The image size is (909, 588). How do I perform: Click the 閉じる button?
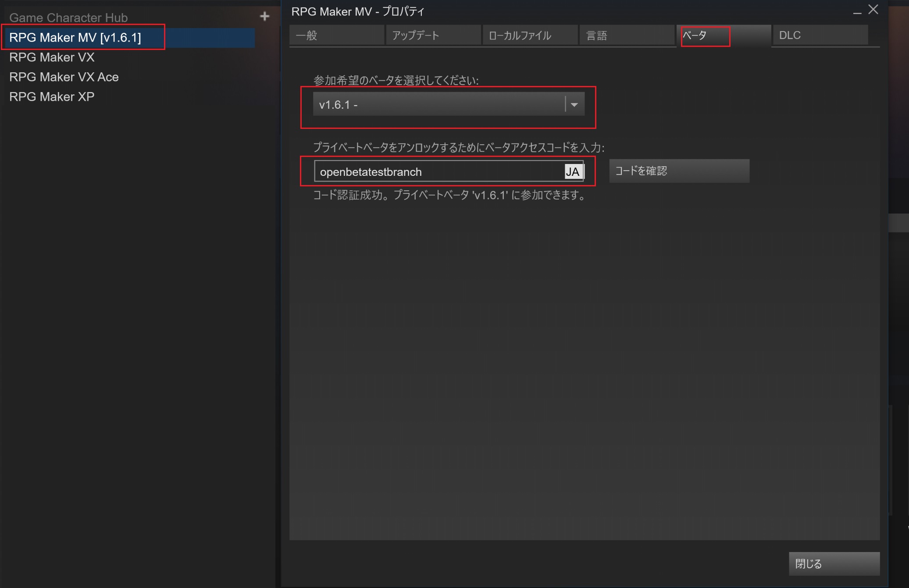click(x=834, y=563)
